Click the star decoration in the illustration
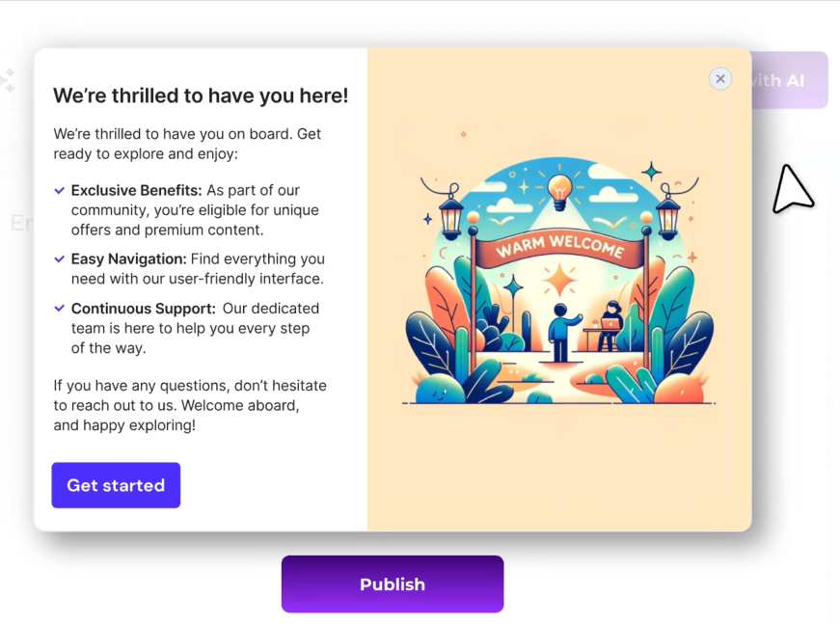The image size is (840, 624). pyautogui.click(x=559, y=278)
